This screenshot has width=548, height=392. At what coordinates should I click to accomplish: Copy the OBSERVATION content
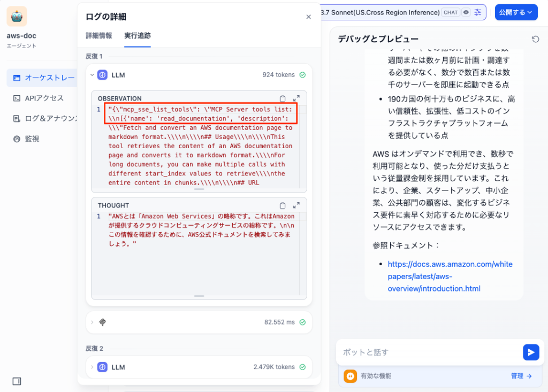pyautogui.click(x=283, y=98)
